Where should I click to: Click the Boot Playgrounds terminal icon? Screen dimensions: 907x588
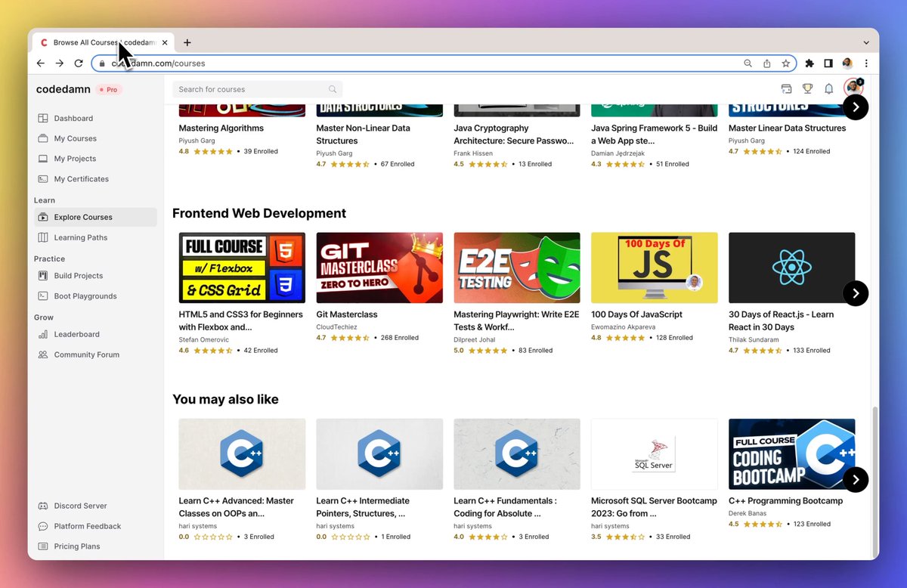coord(43,296)
